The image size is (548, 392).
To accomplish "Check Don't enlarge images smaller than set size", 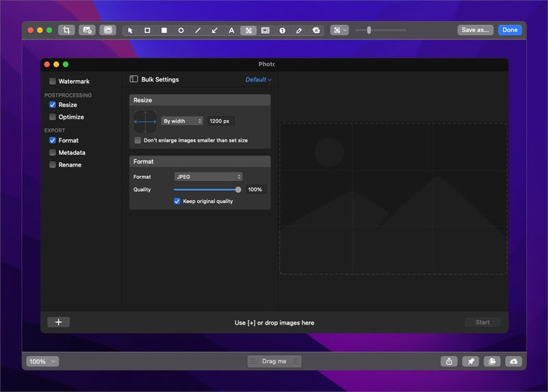I will pyautogui.click(x=138, y=140).
